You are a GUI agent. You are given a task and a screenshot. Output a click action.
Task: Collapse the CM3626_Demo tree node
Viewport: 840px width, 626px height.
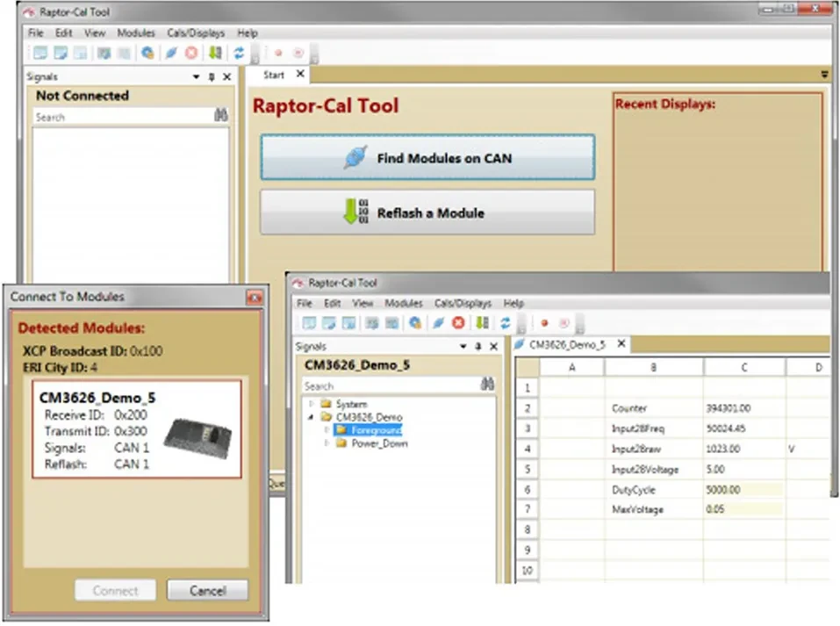310,417
